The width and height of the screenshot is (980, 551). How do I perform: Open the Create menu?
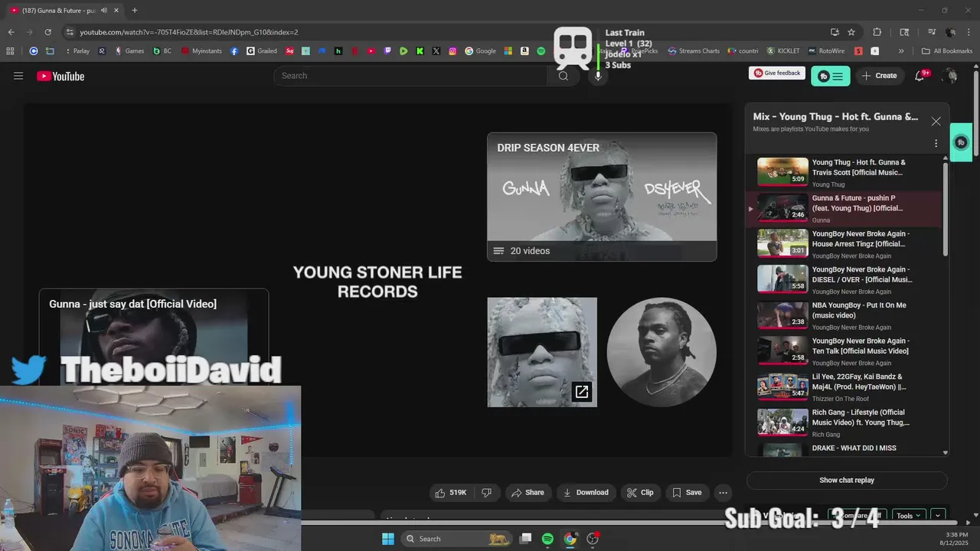[x=880, y=76]
